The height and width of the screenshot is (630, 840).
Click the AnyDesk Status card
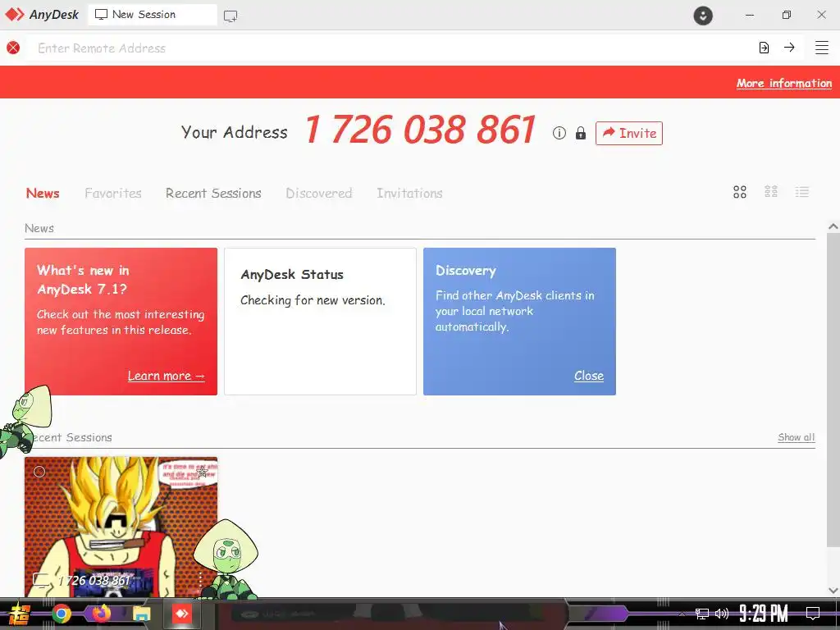(321, 322)
